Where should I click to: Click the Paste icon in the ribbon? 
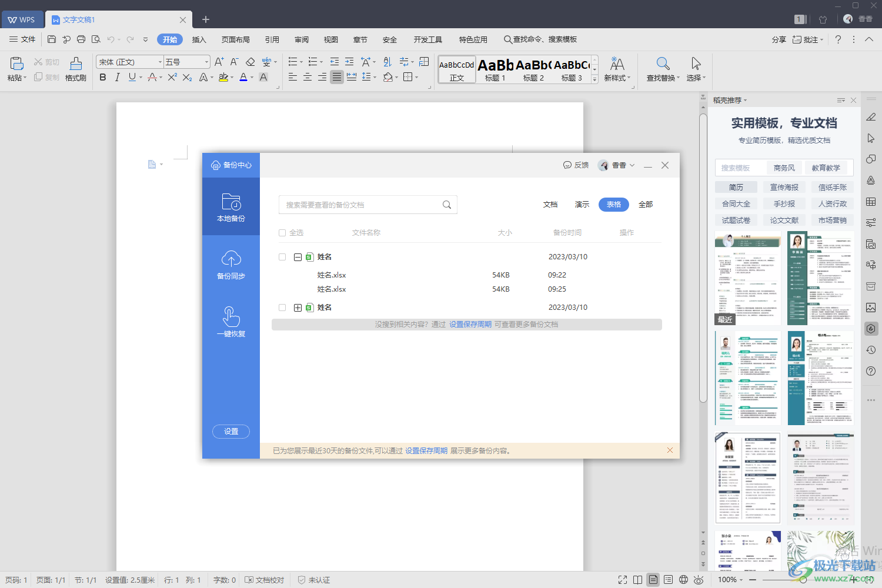[x=16, y=64]
